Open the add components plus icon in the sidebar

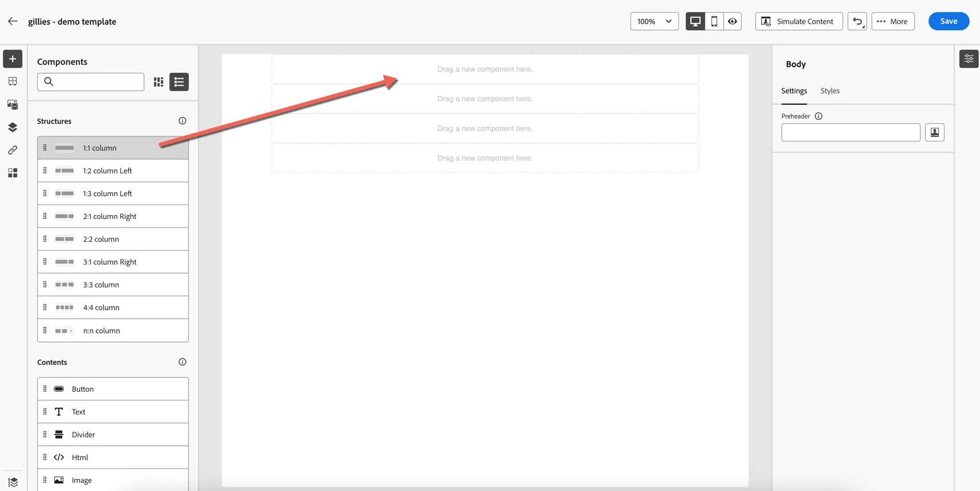(13, 59)
